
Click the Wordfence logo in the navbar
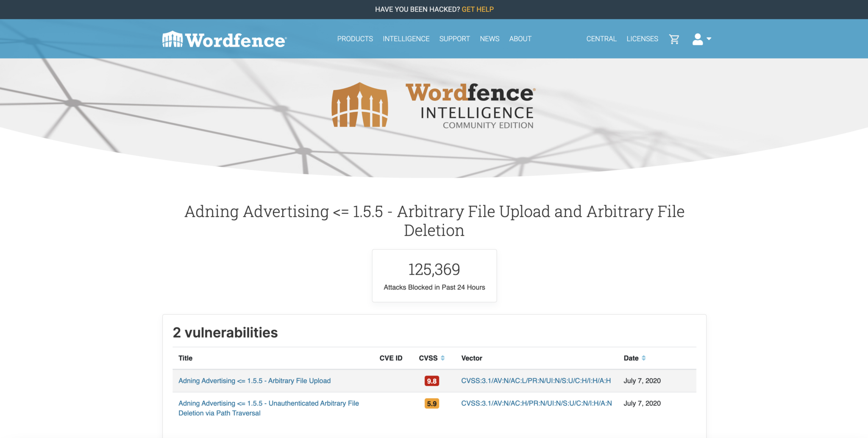[x=224, y=39]
